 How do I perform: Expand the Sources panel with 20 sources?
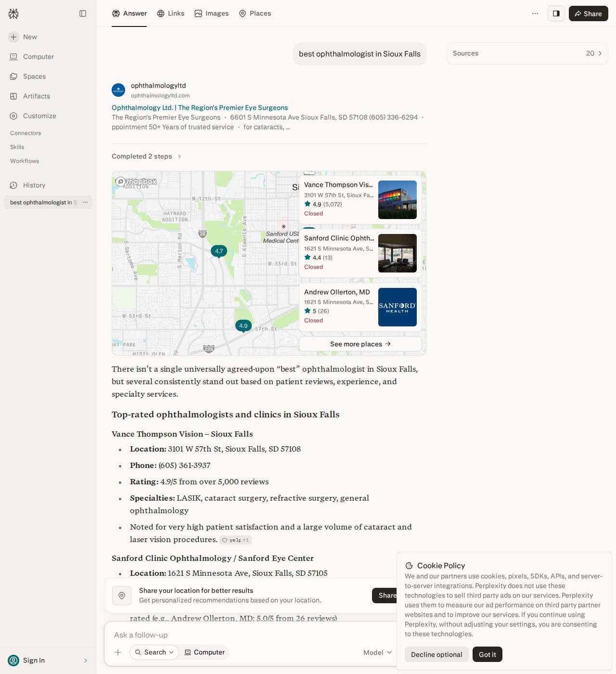click(x=527, y=53)
